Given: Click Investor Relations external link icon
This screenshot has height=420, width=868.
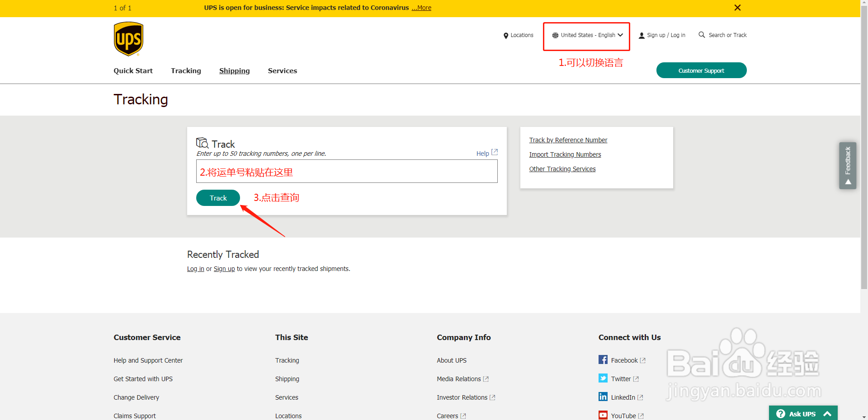Looking at the screenshot, I should tap(493, 397).
